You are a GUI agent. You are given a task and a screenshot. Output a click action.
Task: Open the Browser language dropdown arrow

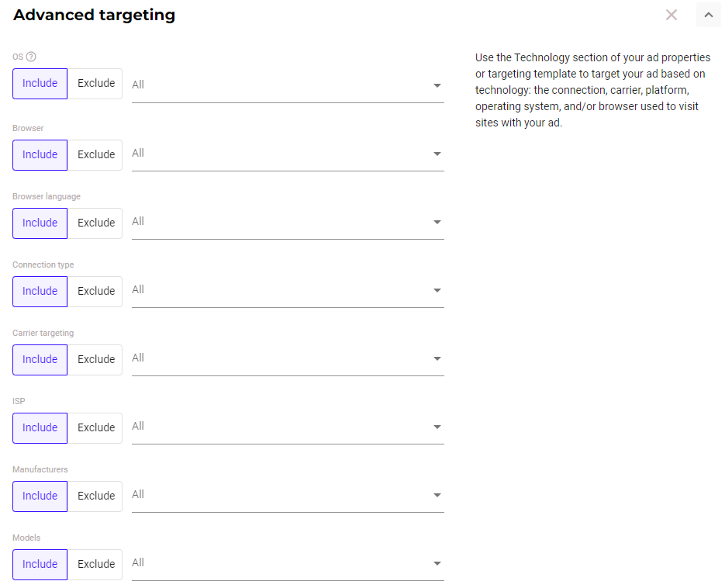click(437, 223)
